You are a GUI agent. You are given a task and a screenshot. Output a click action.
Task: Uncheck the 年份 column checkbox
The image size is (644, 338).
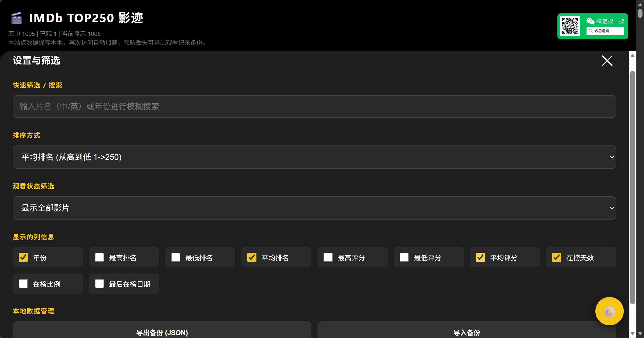[23, 257]
